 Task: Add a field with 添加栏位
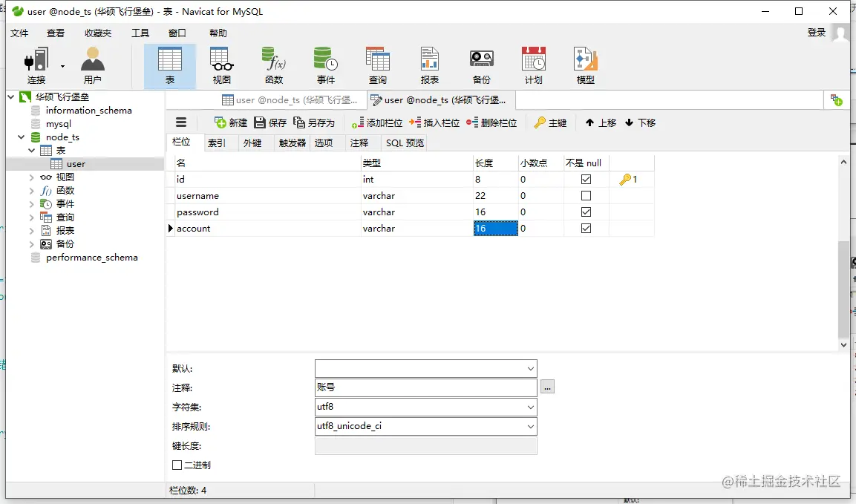pyautogui.click(x=377, y=122)
